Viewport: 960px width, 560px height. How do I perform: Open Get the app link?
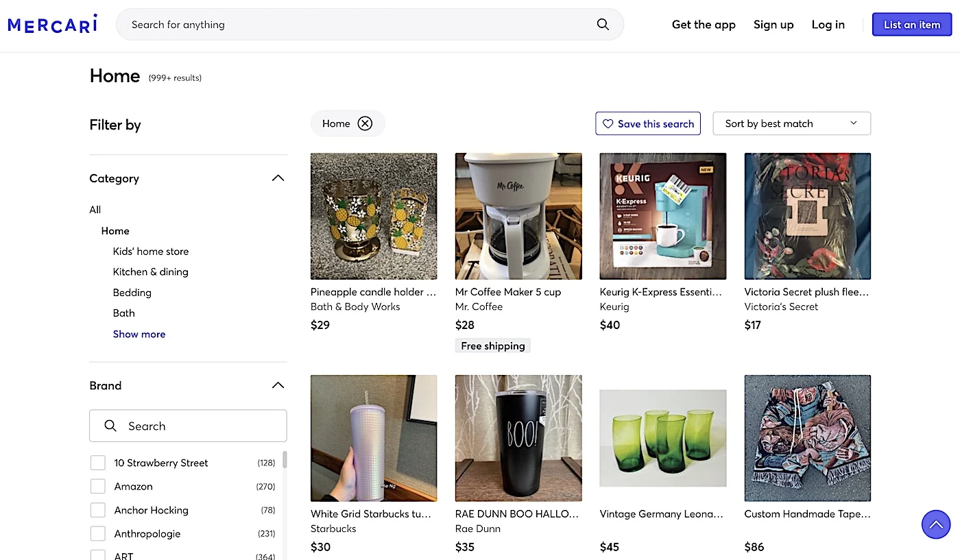[x=704, y=25]
